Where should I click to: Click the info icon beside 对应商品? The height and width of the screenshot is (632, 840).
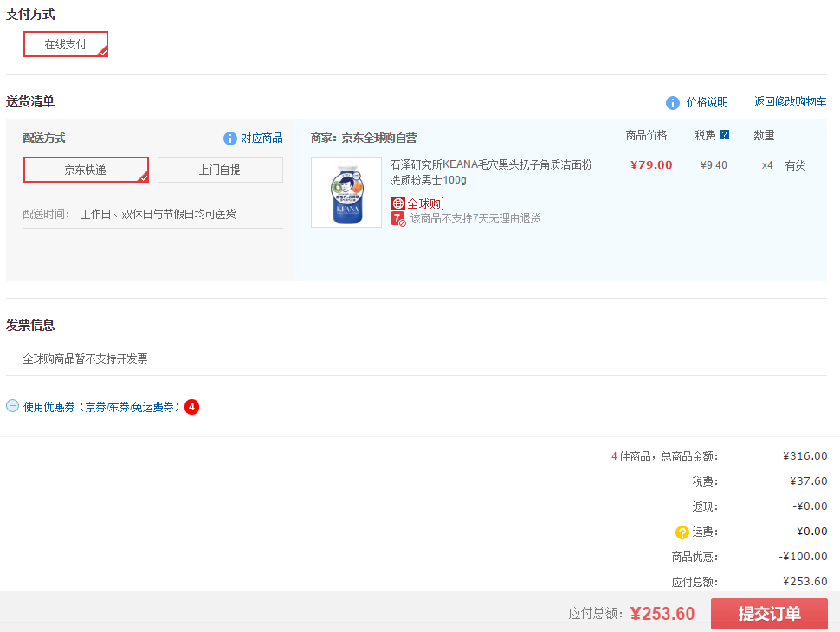point(229,139)
